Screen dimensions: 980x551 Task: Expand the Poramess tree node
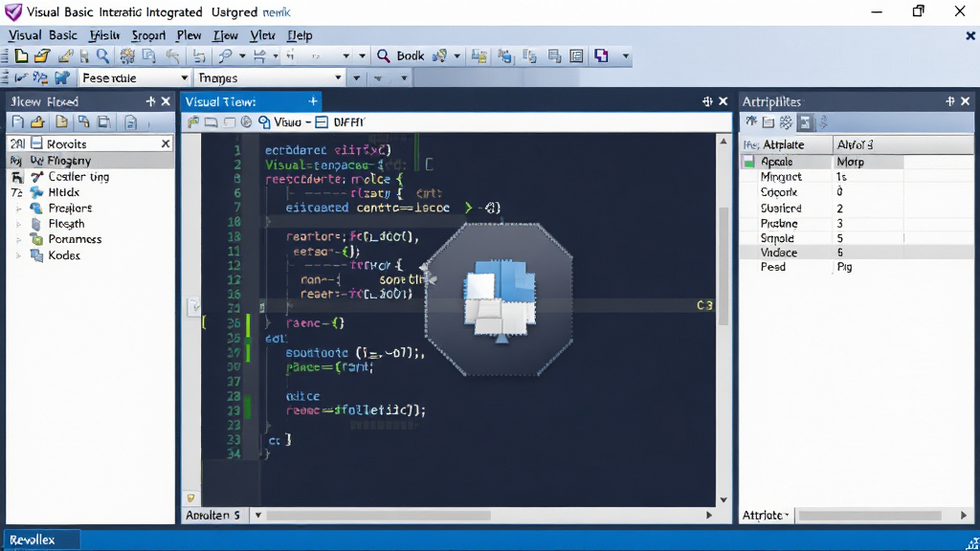point(19,239)
